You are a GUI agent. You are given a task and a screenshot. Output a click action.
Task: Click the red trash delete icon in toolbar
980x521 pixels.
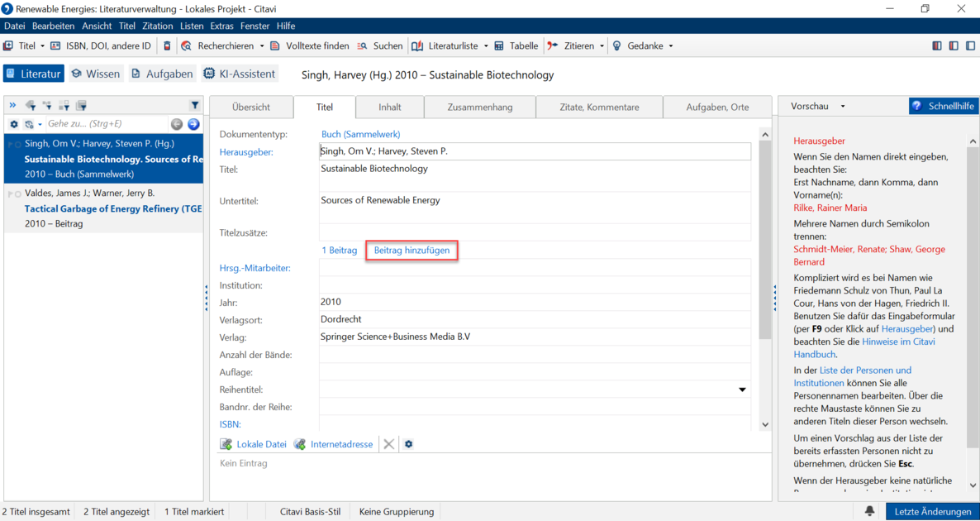pos(167,45)
